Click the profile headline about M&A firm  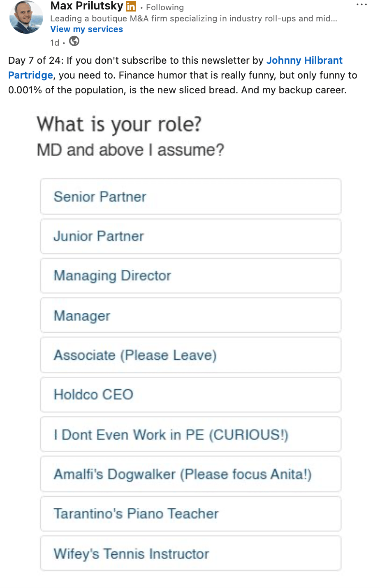[x=193, y=19]
